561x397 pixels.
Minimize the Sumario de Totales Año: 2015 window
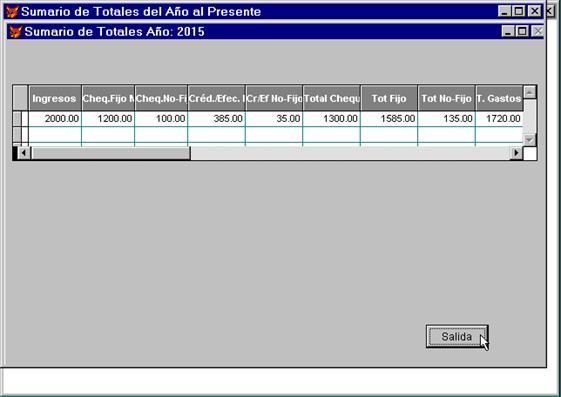(x=508, y=31)
